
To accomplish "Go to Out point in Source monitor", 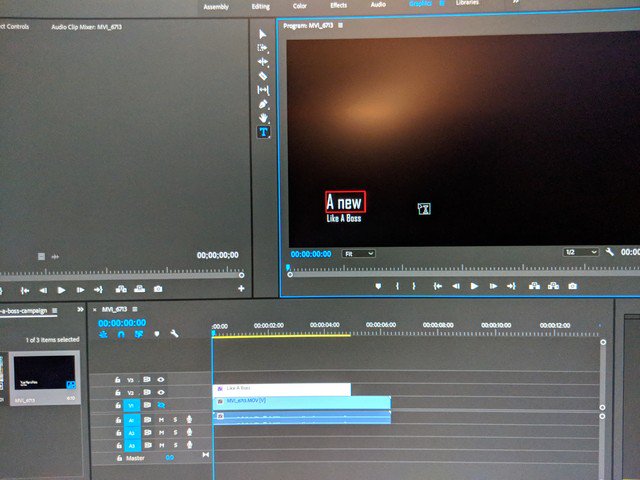I will coord(98,290).
